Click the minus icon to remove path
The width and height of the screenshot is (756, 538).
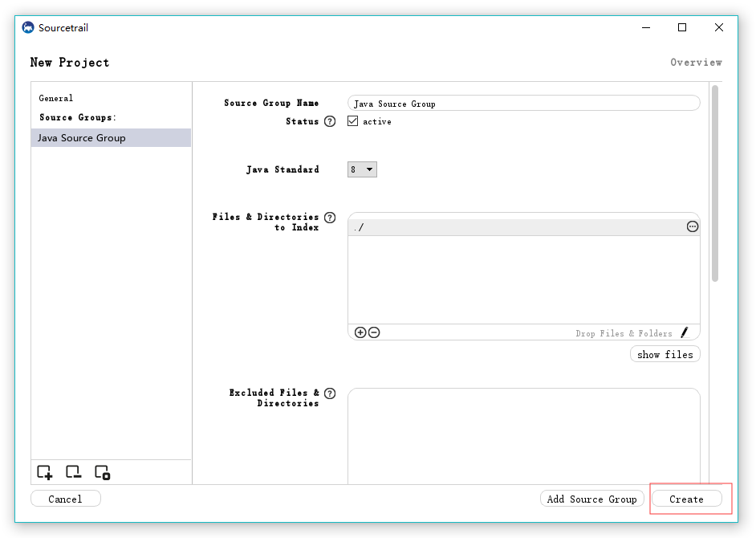374,332
